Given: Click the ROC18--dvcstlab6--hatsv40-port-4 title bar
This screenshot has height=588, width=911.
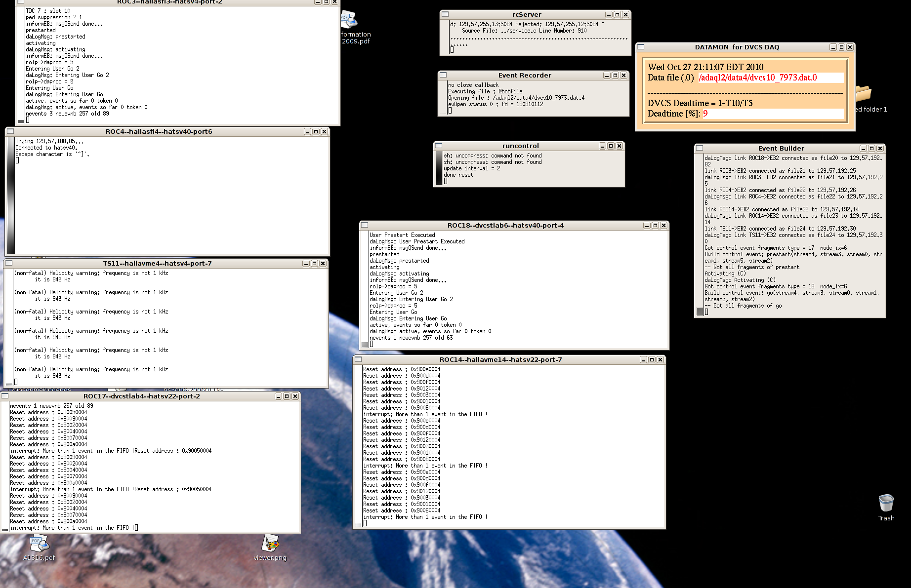Looking at the screenshot, I should (505, 225).
